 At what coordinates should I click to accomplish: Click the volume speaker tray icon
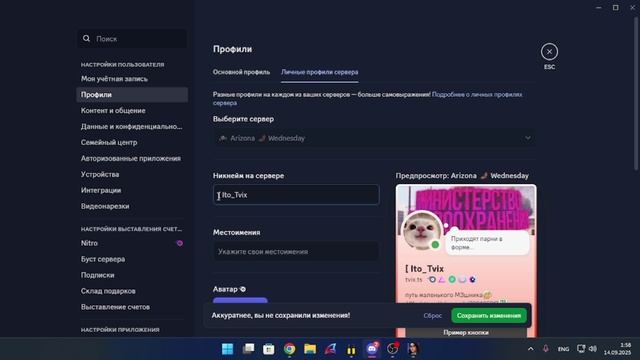[593, 349]
